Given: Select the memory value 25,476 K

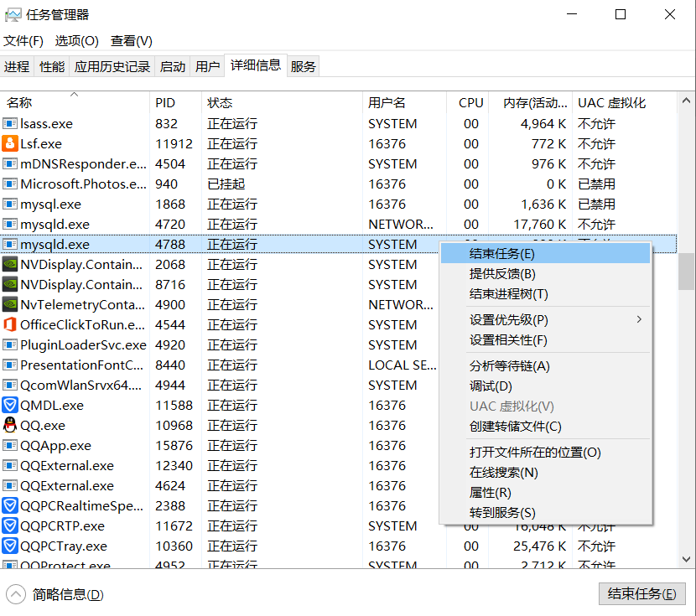Looking at the screenshot, I should tap(540, 546).
